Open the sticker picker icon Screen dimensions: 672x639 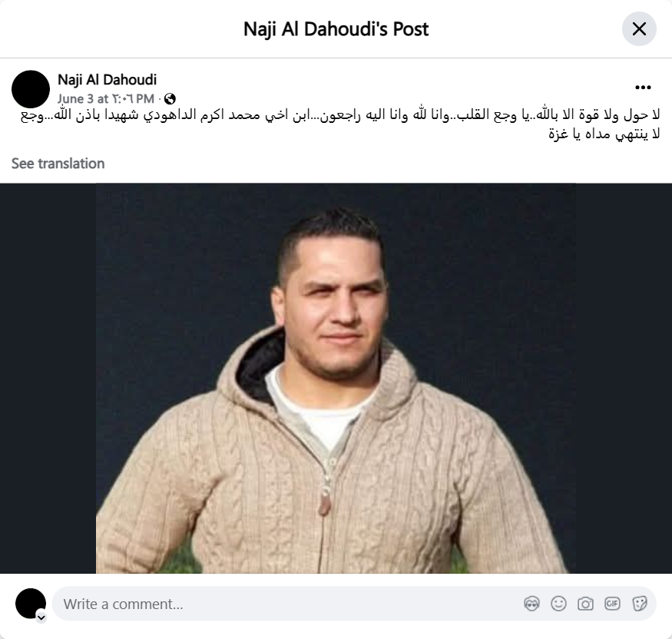tap(639, 604)
